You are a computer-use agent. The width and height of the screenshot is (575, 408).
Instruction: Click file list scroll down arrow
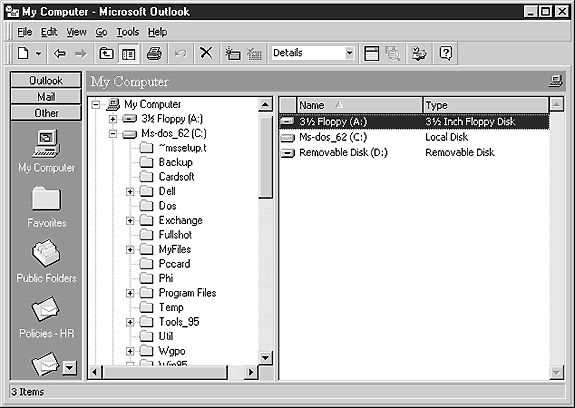coord(556,372)
